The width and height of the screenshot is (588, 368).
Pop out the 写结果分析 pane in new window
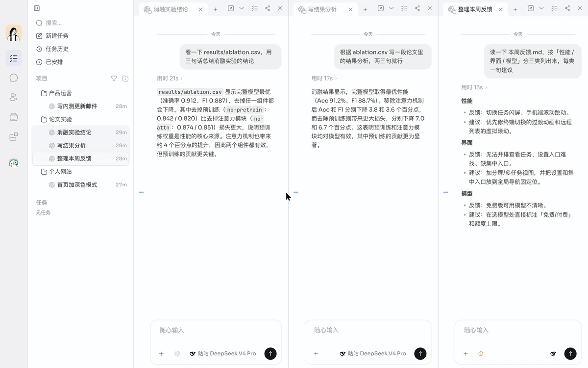pyautogui.click(x=381, y=8)
